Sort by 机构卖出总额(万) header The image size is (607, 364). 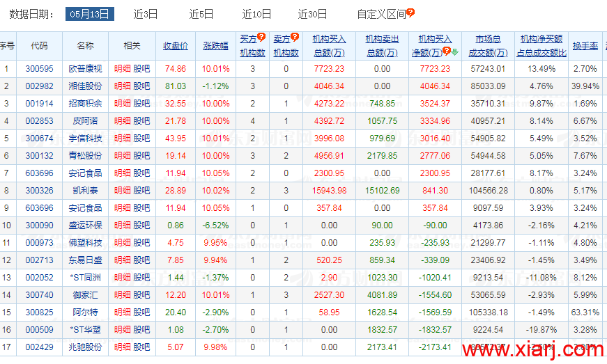click(x=382, y=46)
